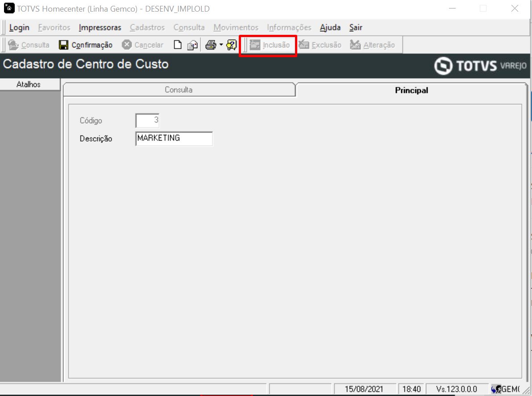Select the Principal tab
The width and height of the screenshot is (532, 396).
411,90
